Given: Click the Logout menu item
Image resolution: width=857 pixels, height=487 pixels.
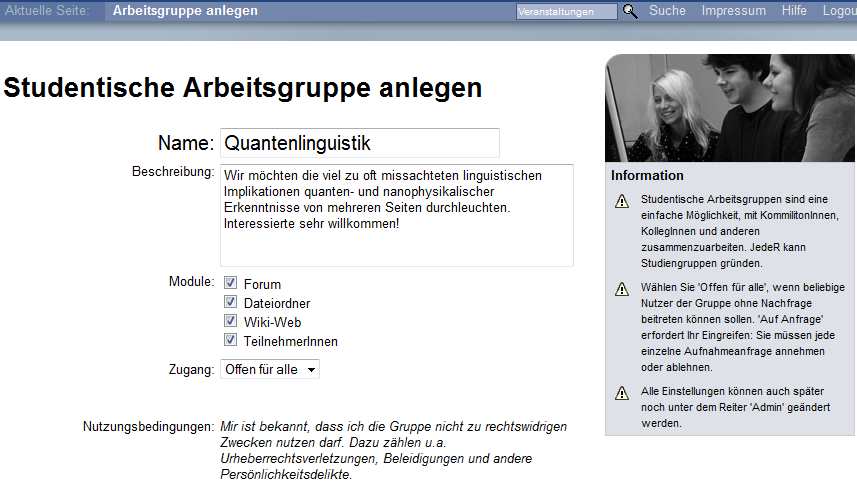Looking at the screenshot, I should coord(840,10).
